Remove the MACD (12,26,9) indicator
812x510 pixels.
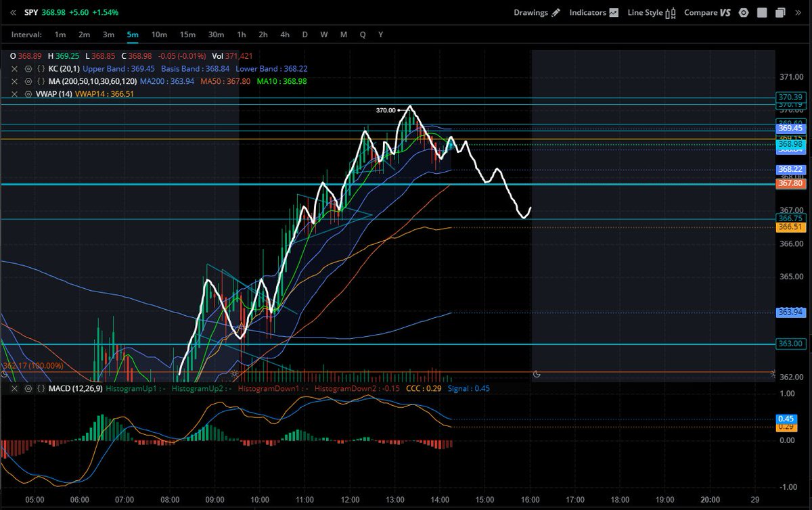click(x=14, y=389)
